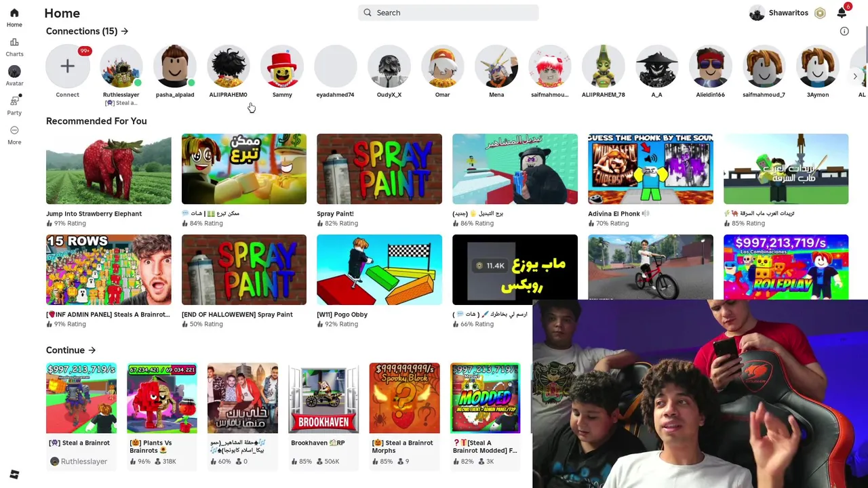Click the Connect plus button

[x=67, y=66]
